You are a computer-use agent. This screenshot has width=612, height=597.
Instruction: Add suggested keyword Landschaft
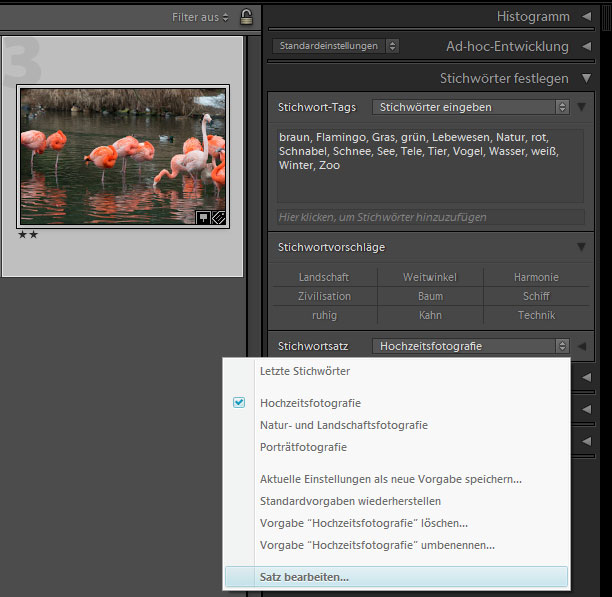(324, 277)
